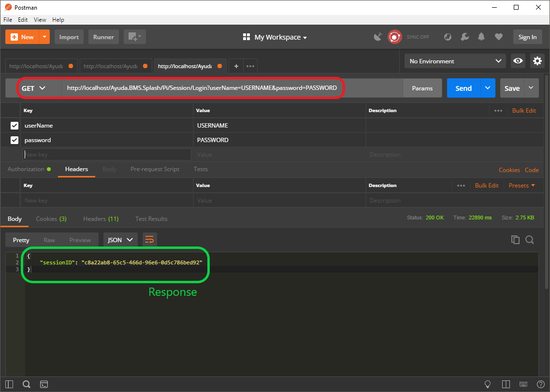
Task: Select the Raw response view
Action: [49, 240]
